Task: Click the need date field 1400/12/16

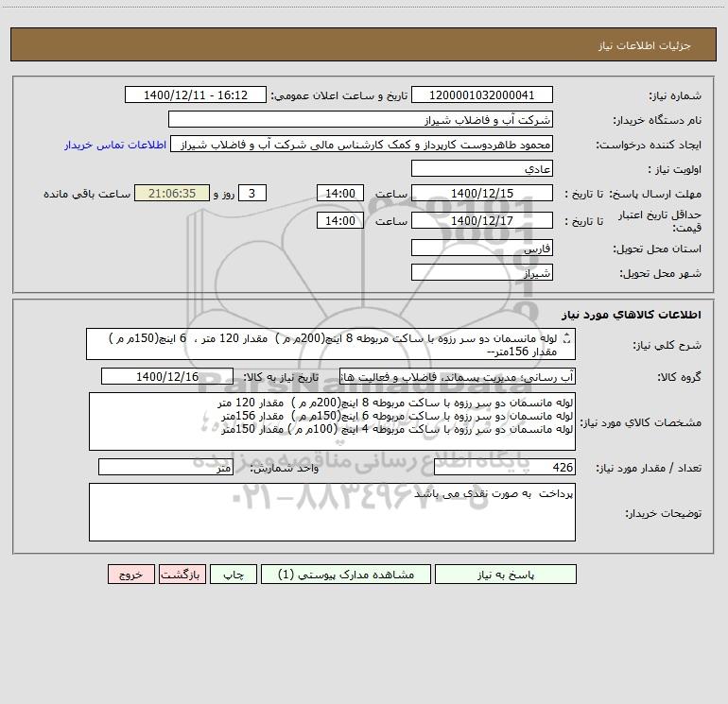Action: point(167,376)
